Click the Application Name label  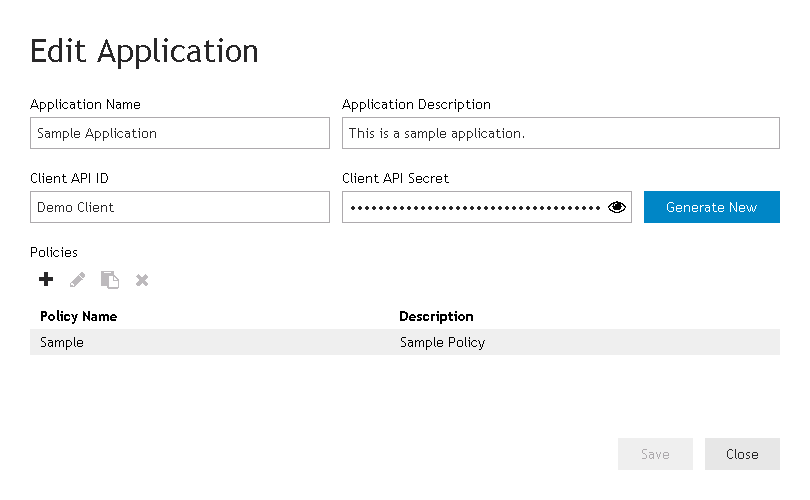85,104
